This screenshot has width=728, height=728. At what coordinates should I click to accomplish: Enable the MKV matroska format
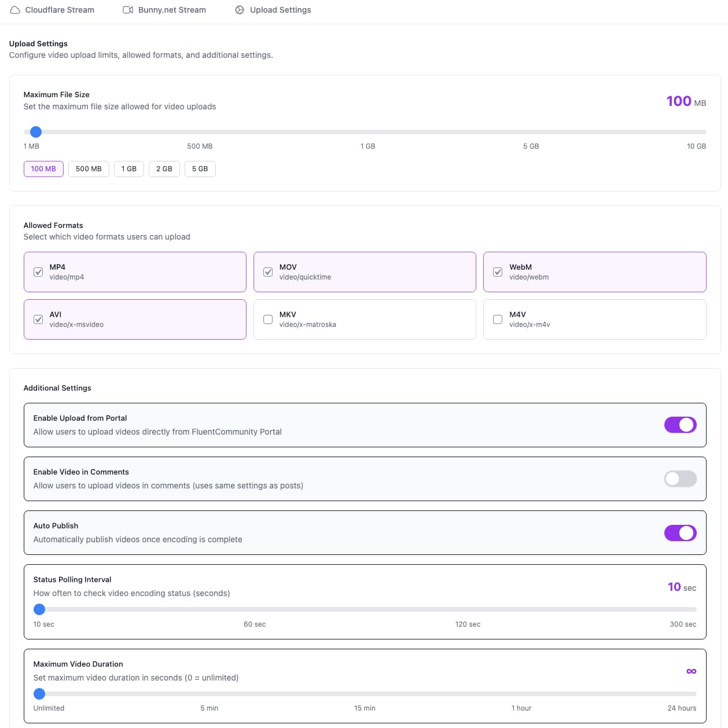pos(268,319)
